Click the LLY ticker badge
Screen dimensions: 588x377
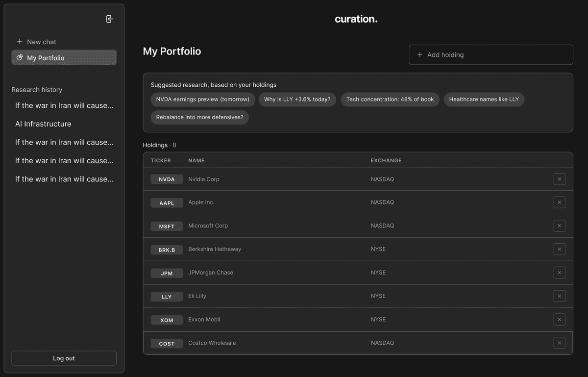(167, 297)
